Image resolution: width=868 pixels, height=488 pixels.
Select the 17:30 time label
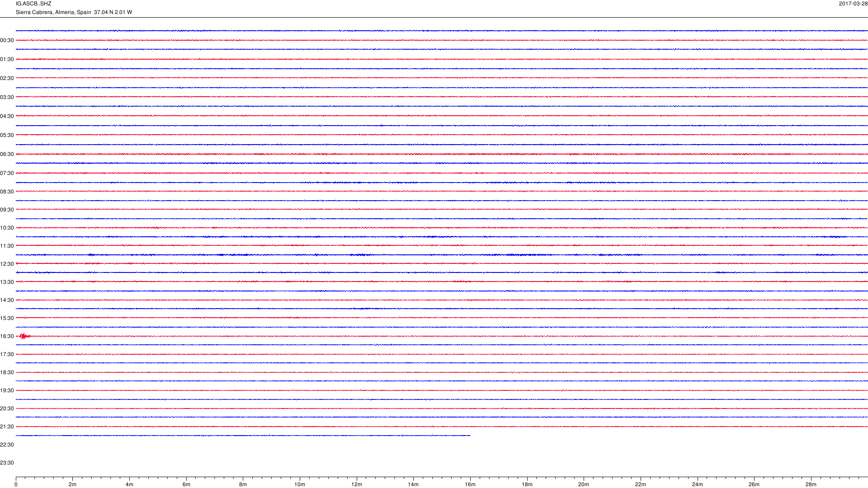7,355
